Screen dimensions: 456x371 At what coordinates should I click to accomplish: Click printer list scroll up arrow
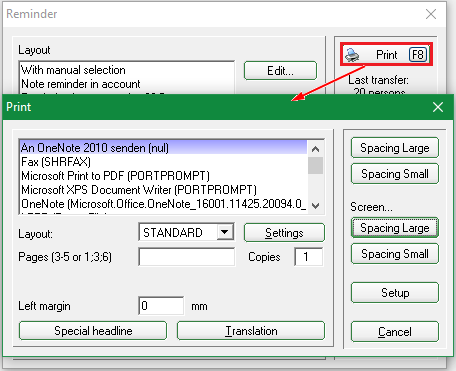coord(315,149)
